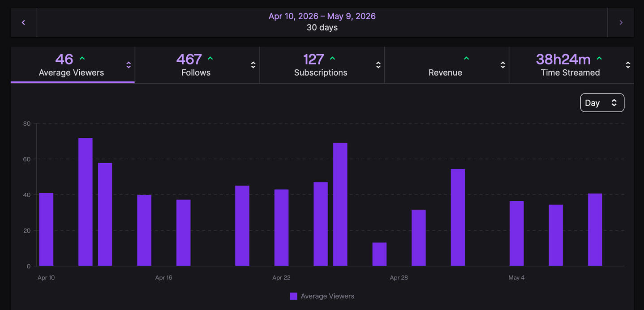Click the tallest bar after Apr 10
This screenshot has width=644, height=310.
86,202
